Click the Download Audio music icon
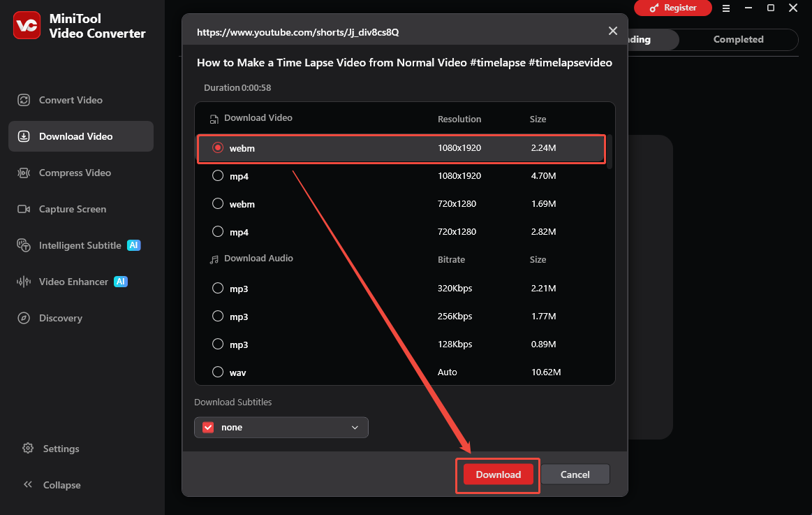The image size is (812, 515). pos(214,259)
